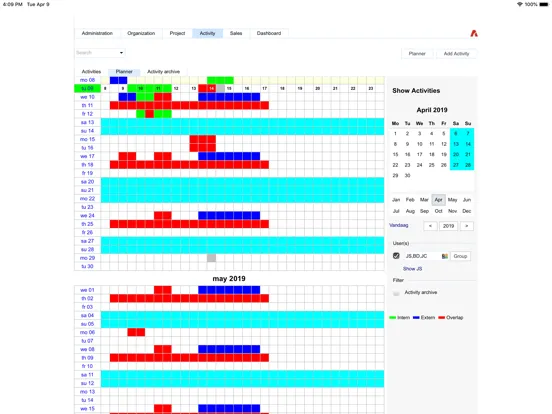
Task: Choose Oct in month selector
Action: coord(438,211)
